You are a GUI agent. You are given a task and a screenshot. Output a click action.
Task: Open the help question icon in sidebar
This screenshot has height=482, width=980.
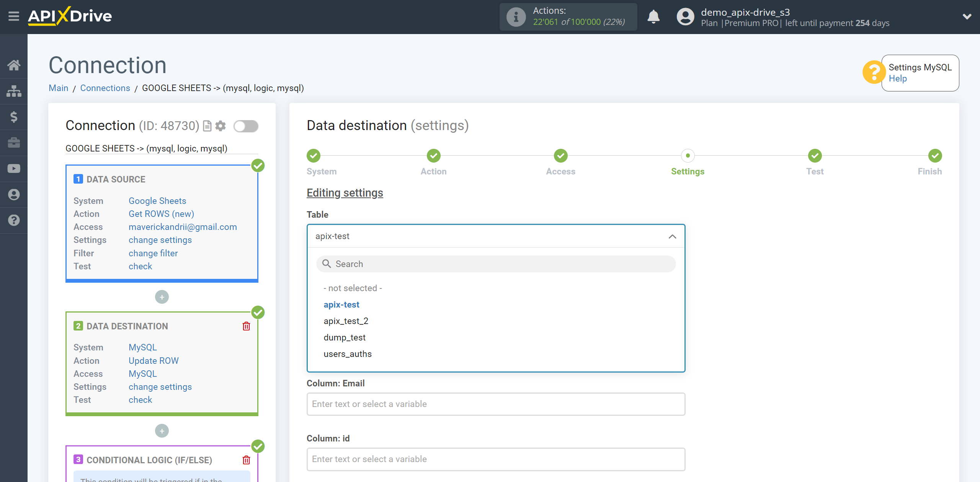14,220
